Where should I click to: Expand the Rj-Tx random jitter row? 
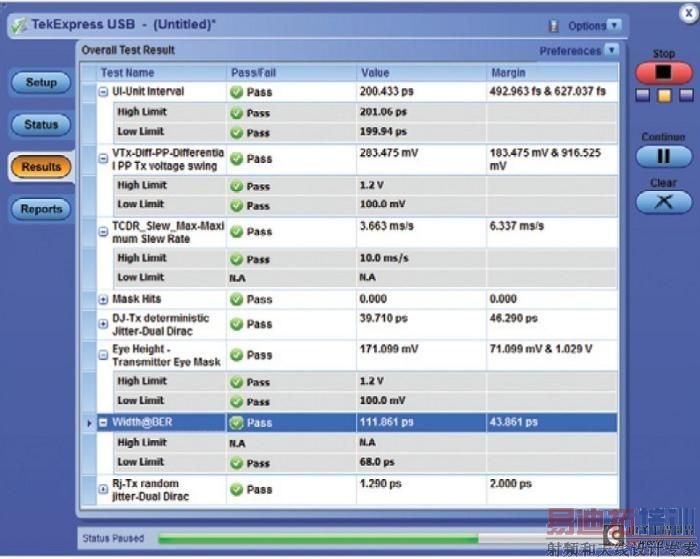[103, 489]
